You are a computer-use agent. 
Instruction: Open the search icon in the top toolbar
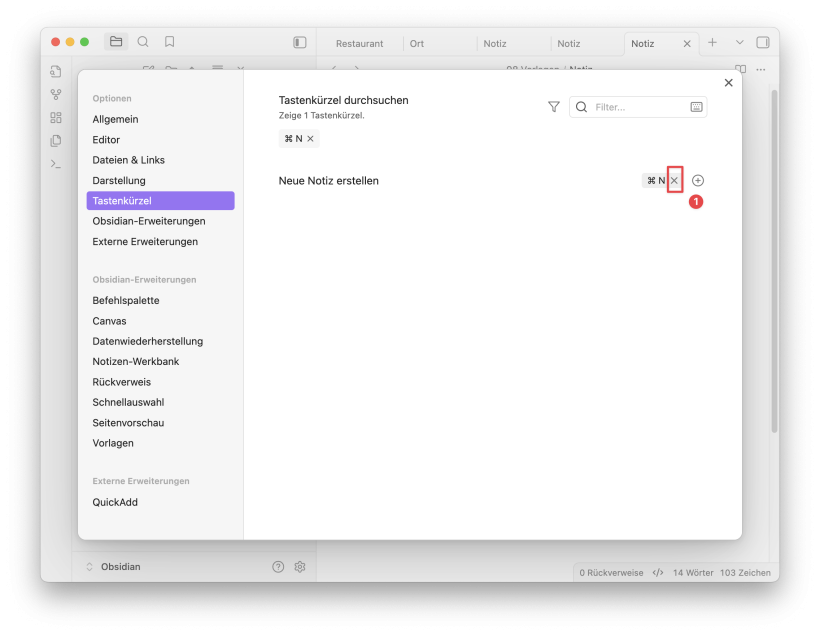click(x=143, y=42)
